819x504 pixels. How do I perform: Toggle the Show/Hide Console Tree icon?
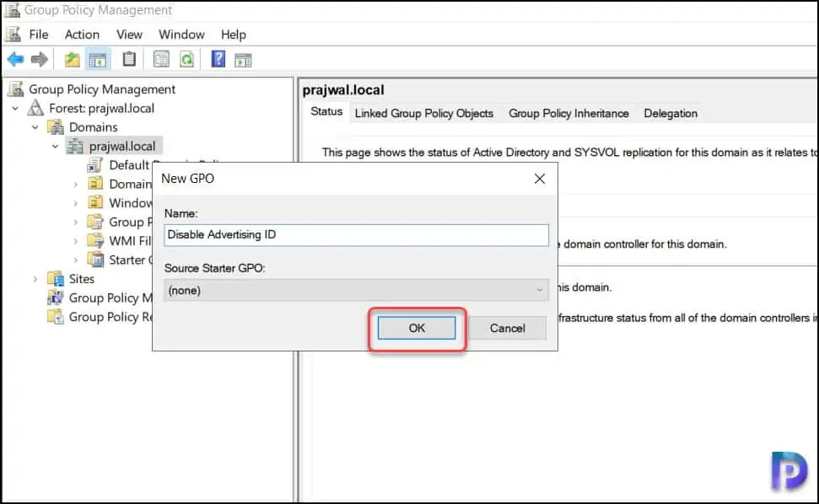(98, 60)
